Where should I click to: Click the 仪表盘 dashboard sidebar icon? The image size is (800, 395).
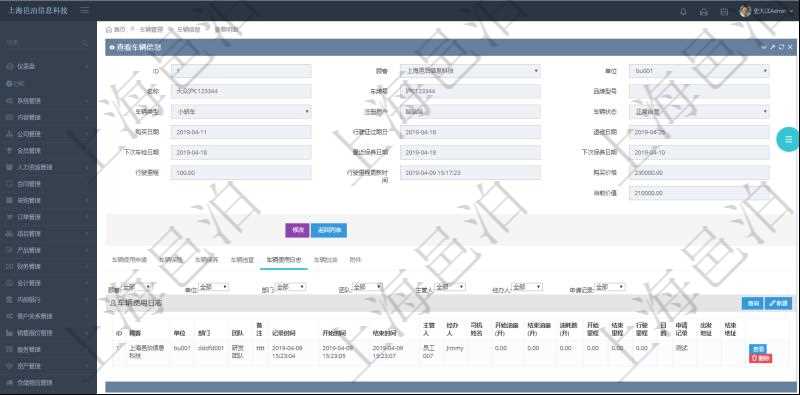pyautogui.click(x=9, y=66)
